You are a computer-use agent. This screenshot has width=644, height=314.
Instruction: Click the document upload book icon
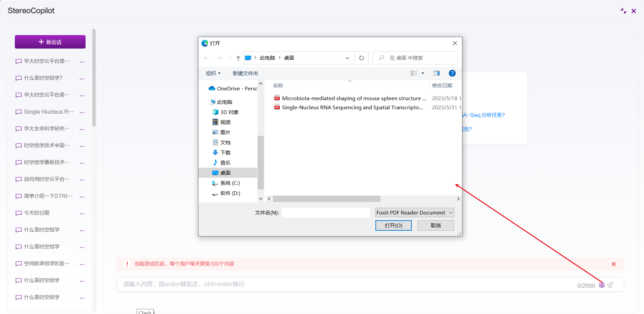click(602, 285)
